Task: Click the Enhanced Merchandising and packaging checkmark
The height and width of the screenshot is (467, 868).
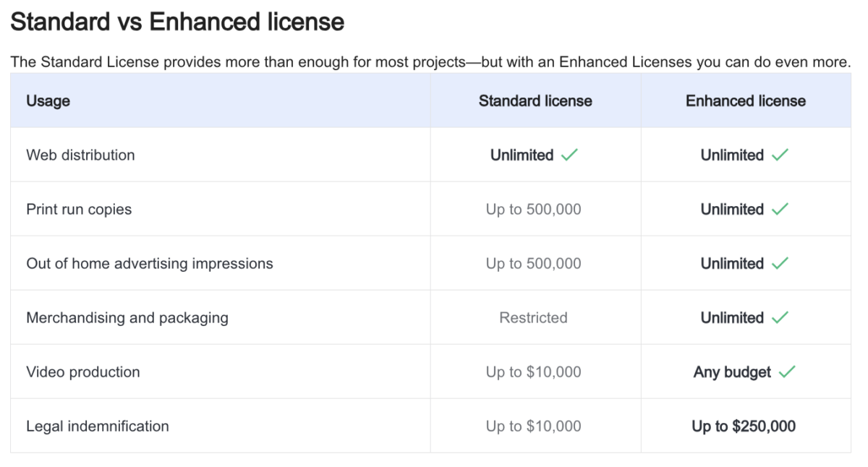Action: point(780,318)
